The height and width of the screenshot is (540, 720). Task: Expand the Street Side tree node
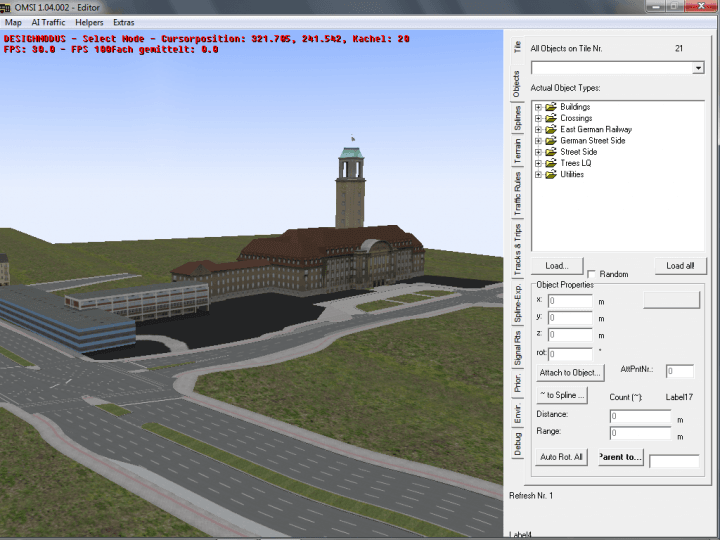(x=538, y=152)
